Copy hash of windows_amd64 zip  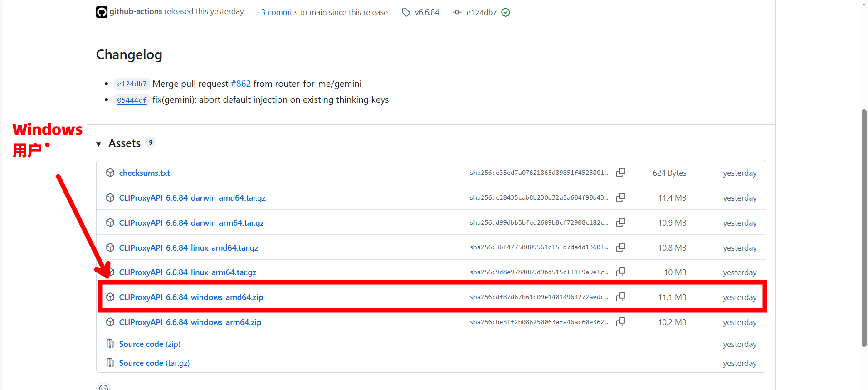coord(621,297)
